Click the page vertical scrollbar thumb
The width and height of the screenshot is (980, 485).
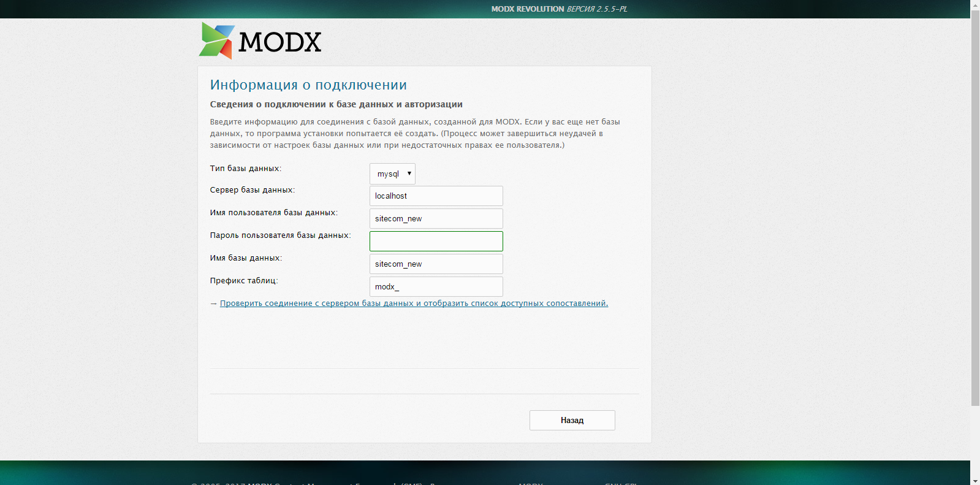pyautogui.click(x=975, y=208)
